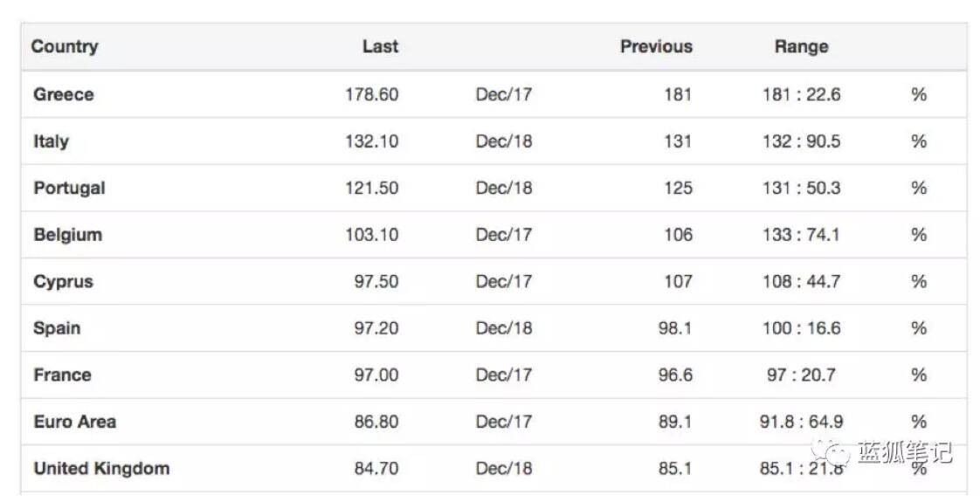Open the Belgium country link
Screen dimensions: 980x502
pyautogui.click(x=68, y=235)
